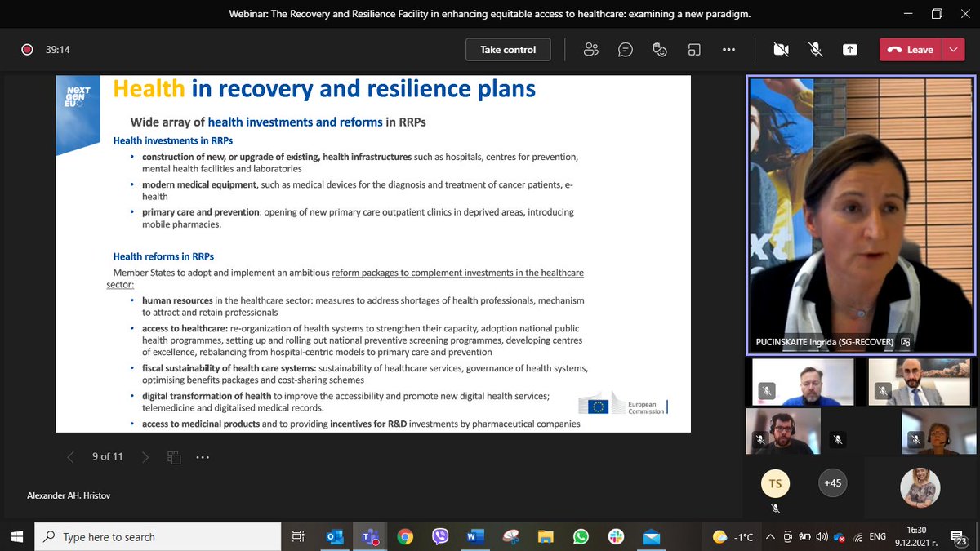Open slide more options ellipsis
Screen dimensions: 980x551
[203, 457]
